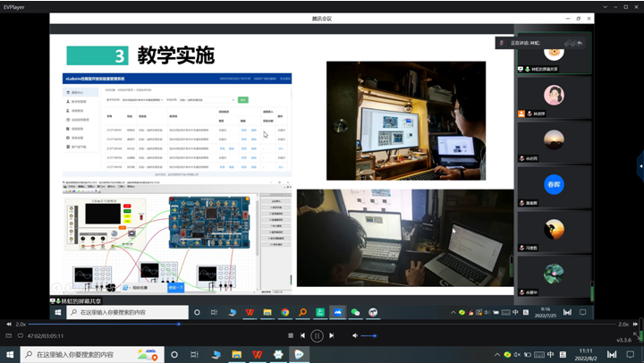The width and height of the screenshot is (644, 363).
Task: Click the search box in the recorded taskbar
Action: coord(127,313)
